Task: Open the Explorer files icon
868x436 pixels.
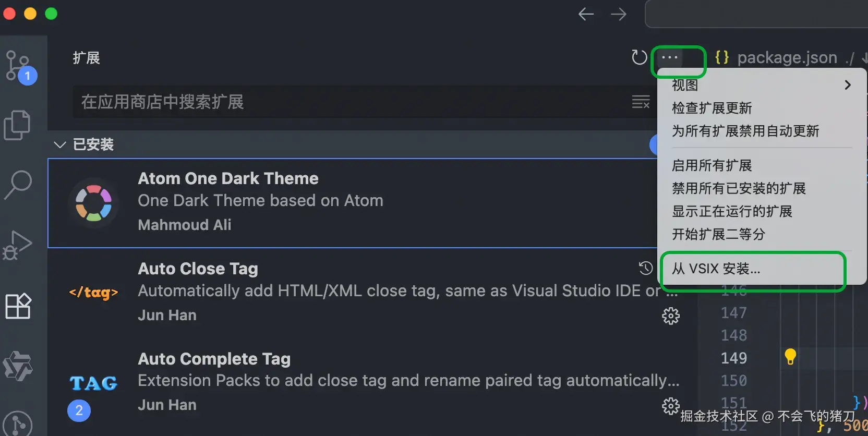Action: point(17,125)
